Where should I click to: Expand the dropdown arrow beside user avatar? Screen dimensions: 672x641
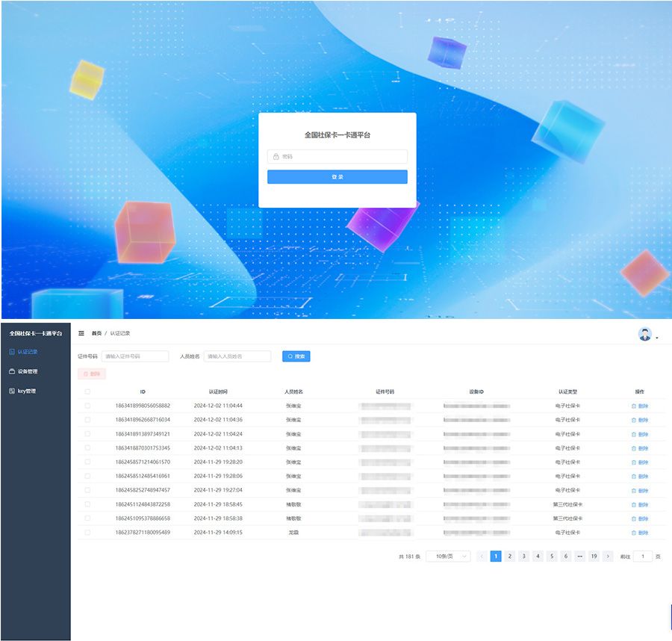pyautogui.click(x=657, y=338)
